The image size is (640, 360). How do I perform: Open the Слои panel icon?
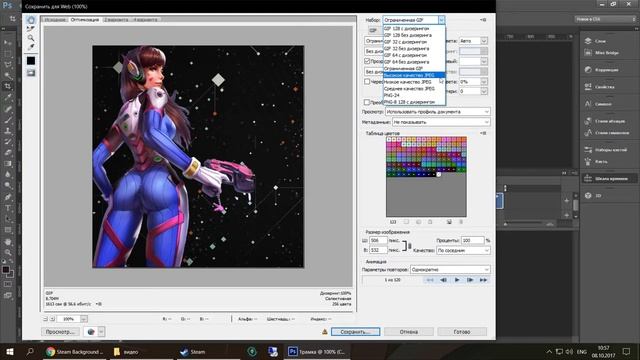pos(588,41)
